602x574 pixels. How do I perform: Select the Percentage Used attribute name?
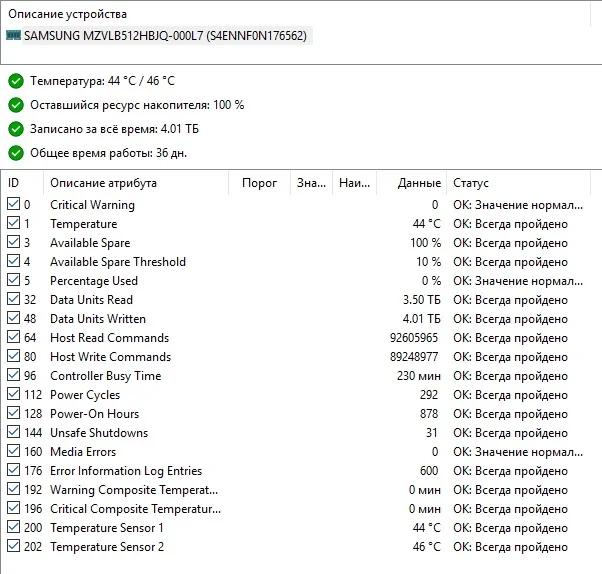tap(94, 281)
